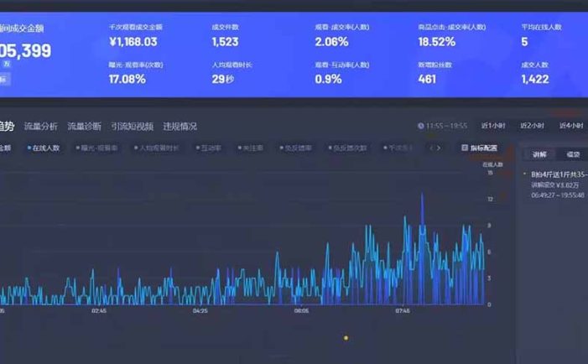Open the 指标配置 metric configuration

(480, 148)
